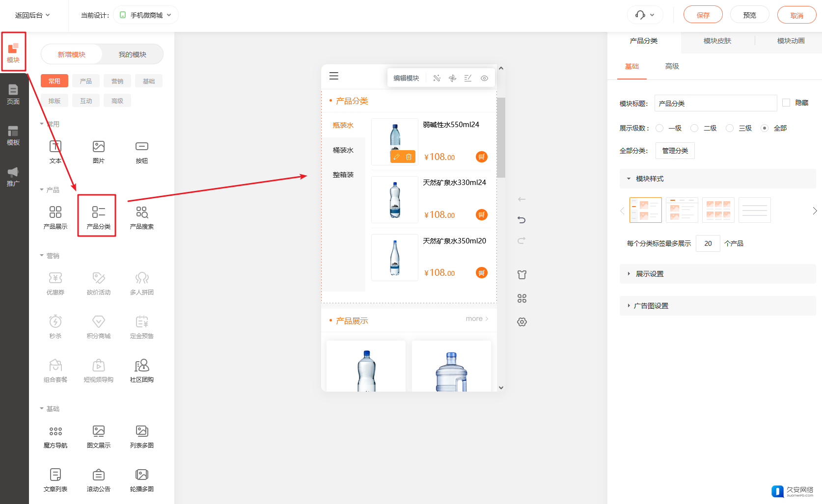Click the 保存 button
This screenshot has width=822, height=504.
[x=703, y=15]
